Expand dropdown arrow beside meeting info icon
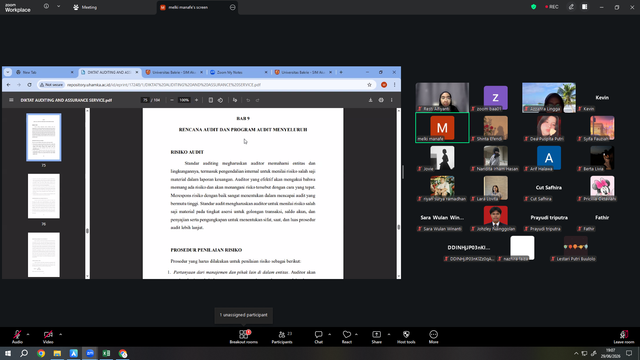Screen dimensions: 640x360 click(x=58, y=7)
